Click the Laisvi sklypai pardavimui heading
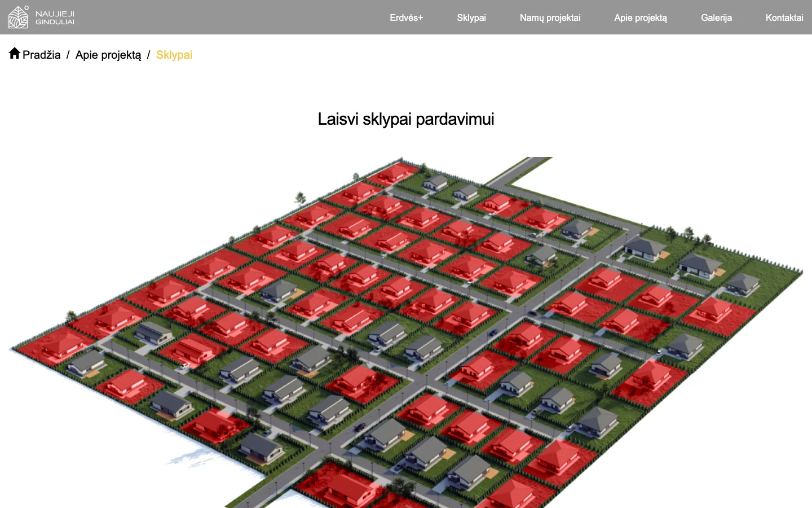Image resolution: width=812 pixels, height=508 pixels. point(406,119)
